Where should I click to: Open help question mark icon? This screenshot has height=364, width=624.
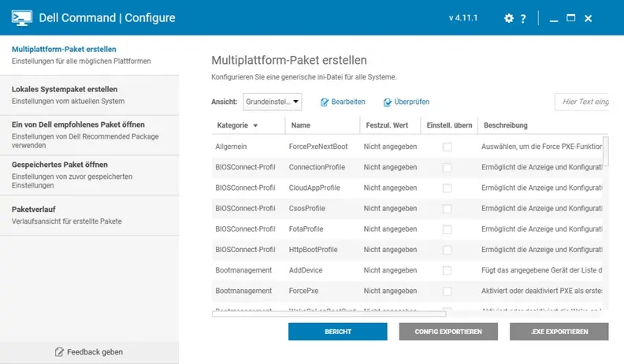coord(523,18)
